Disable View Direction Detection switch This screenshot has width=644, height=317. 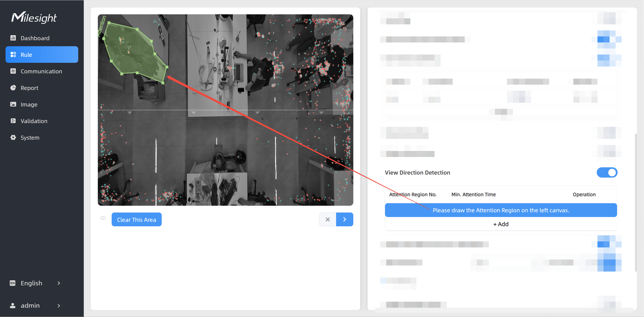click(607, 173)
